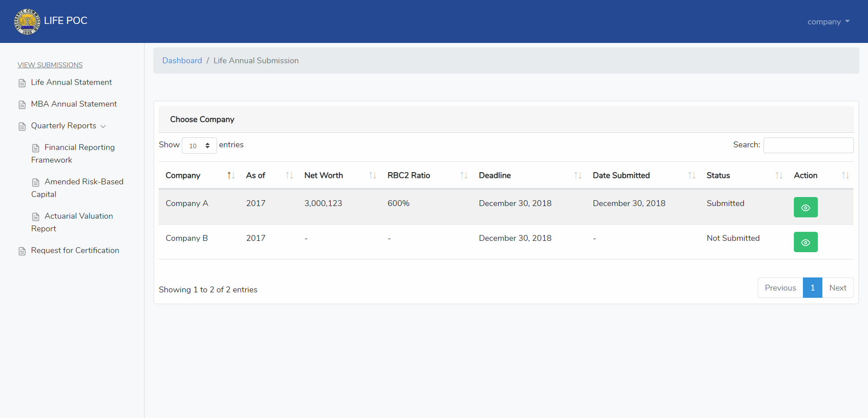Focus the Search input field
Viewport: 868px width, 418px height.
tap(808, 145)
